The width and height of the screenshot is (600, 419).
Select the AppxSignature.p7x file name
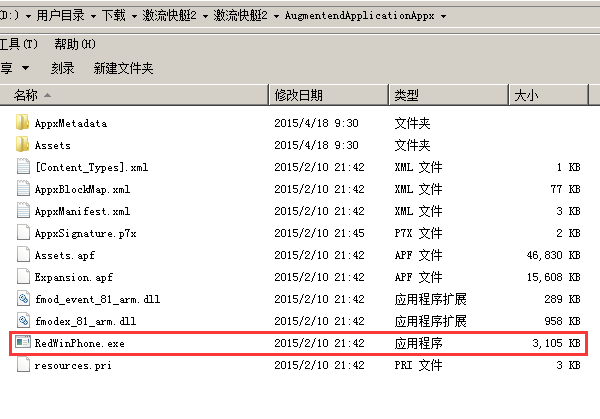coord(85,233)
